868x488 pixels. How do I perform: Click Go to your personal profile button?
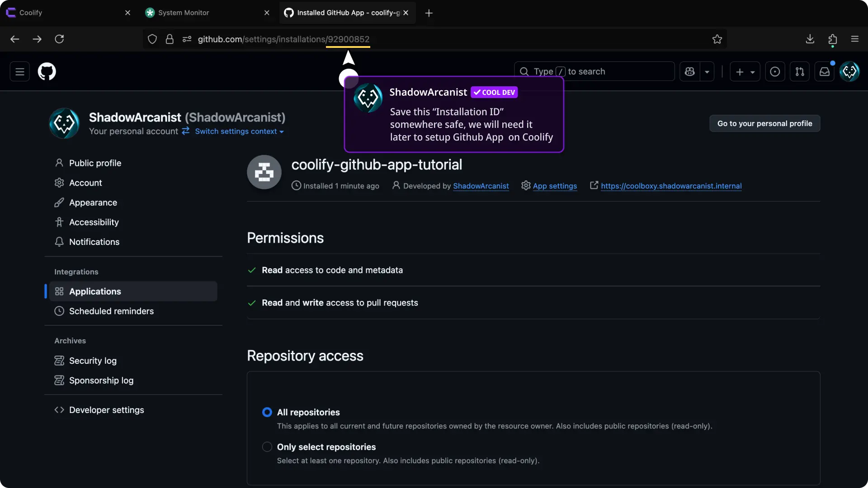click(x=764, y=123)
